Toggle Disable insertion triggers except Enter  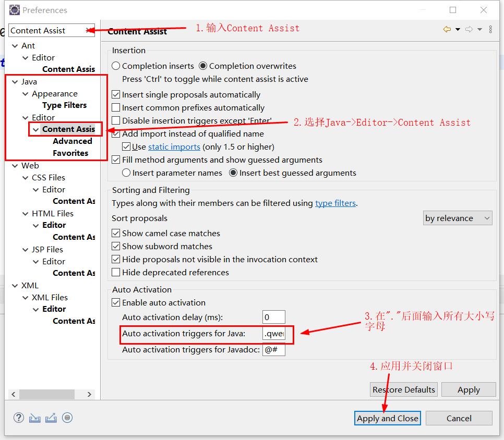coord(116,120)
